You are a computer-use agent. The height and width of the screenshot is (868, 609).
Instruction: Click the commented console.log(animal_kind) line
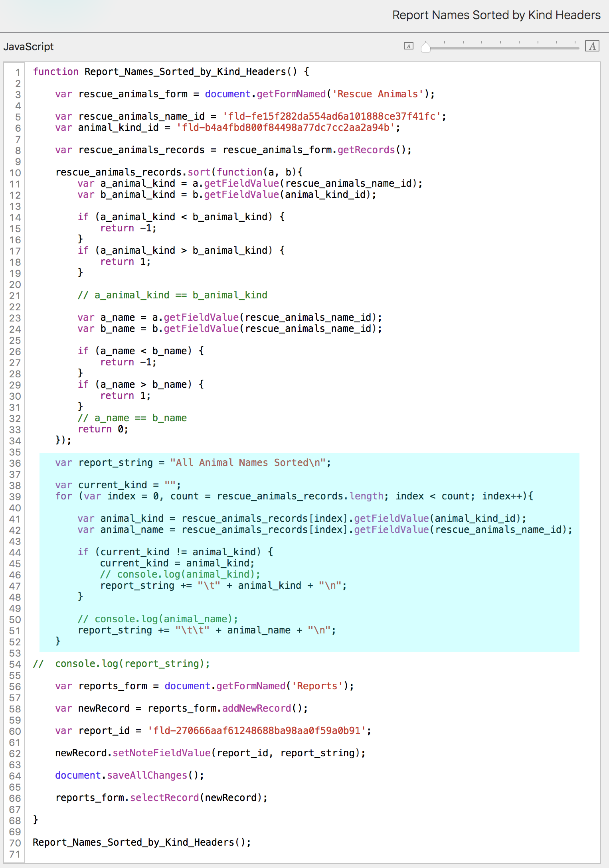tap(180, 574)
